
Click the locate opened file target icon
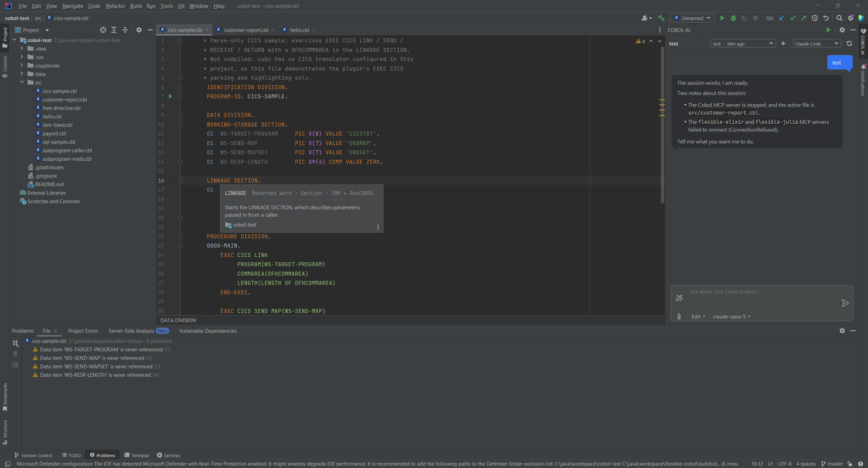[x=103, y=30]
